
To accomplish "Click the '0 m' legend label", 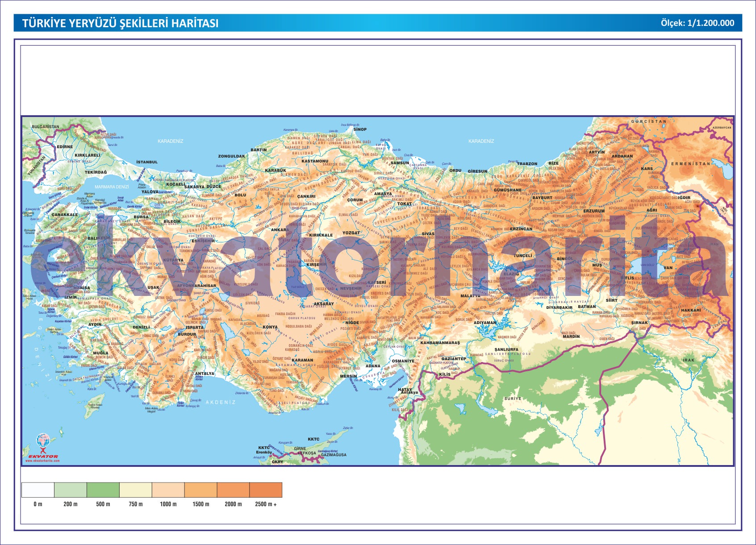I will click(38, 504).
